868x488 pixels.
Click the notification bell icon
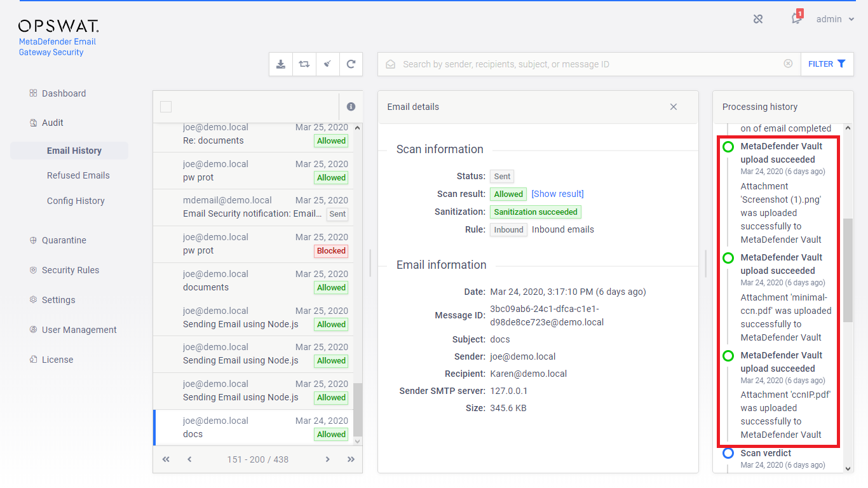pyautogui.click(x=797, y=18)
